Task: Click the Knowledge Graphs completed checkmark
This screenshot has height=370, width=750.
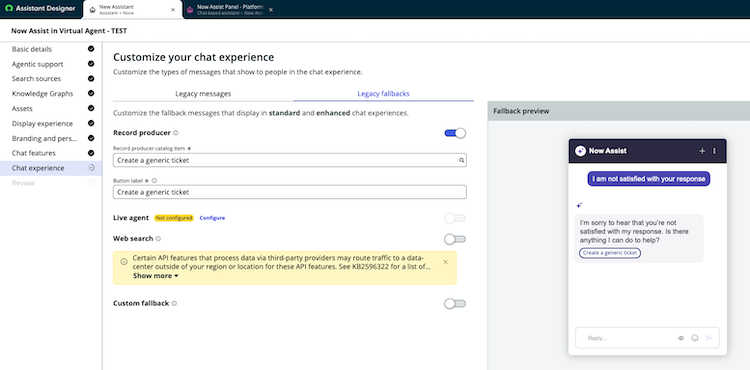Action: pos(91,93)
